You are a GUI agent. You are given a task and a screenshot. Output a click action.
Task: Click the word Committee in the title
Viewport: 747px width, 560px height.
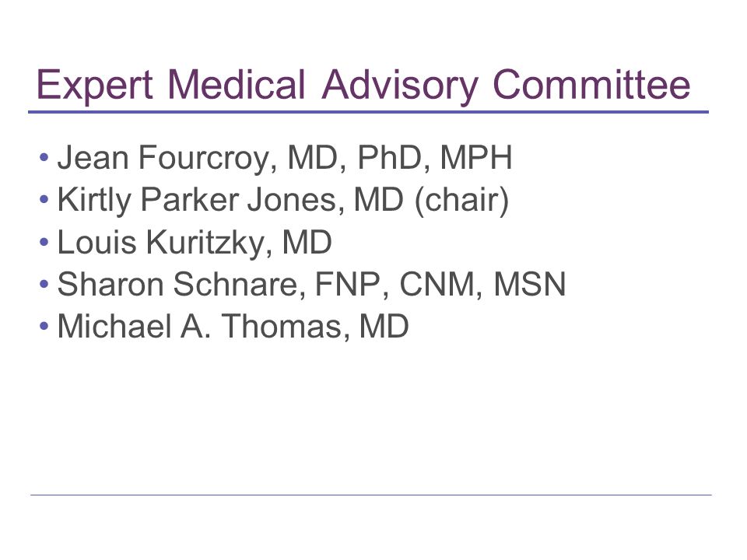coord(591,84)
